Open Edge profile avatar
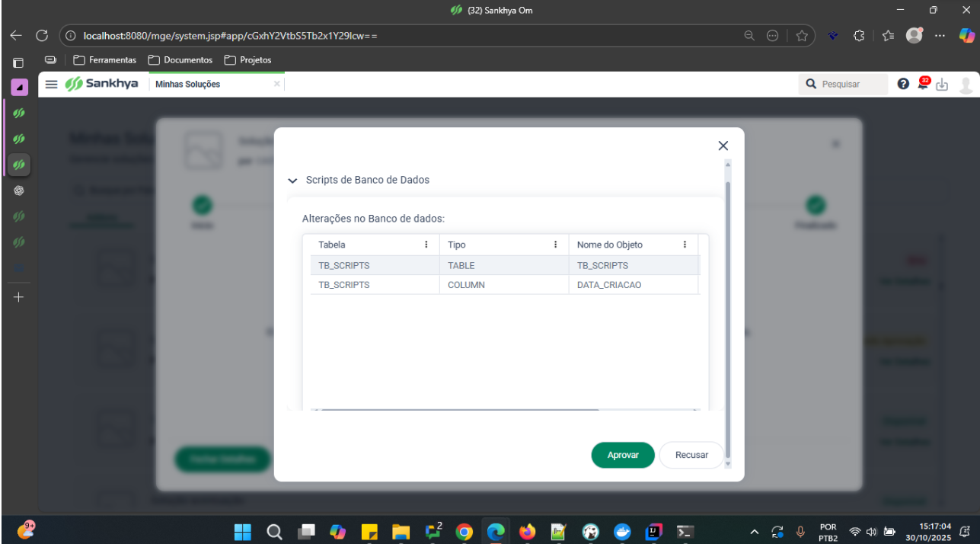This screenshot has height=544, width=980. 915,35
